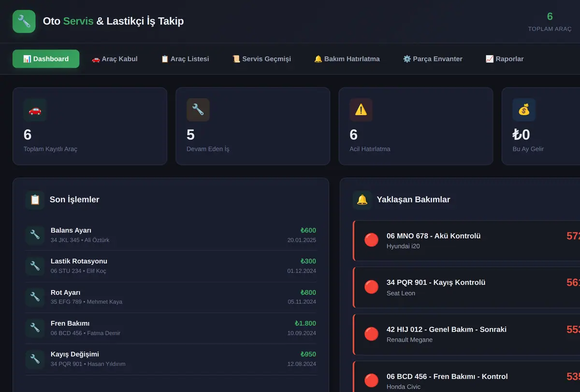
Task: Click the wrench icon next to Rot Ayarı
Action: (35, 297)
